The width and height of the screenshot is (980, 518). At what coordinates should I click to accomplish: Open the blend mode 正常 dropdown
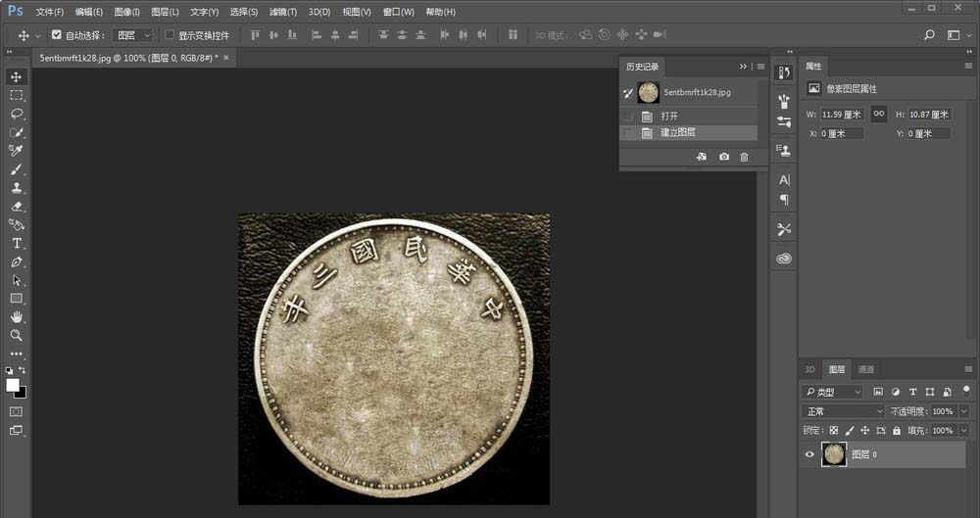843,411
